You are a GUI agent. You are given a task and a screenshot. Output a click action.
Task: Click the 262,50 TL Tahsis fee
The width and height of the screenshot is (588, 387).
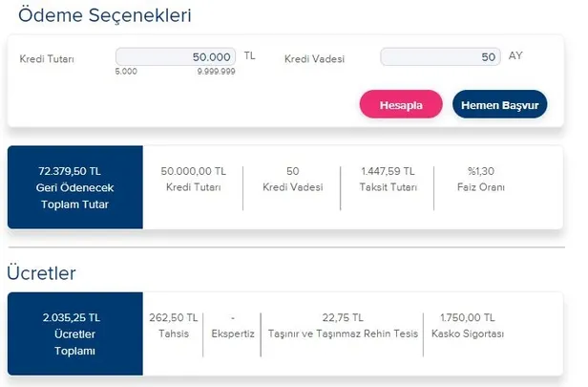[x=175, y=325]
